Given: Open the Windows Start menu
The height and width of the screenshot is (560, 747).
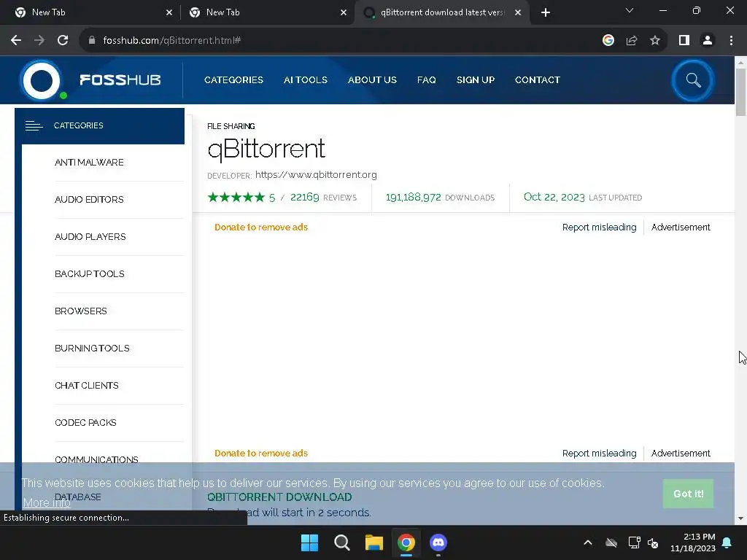Looking at the screenshot, I should (309, 542).
